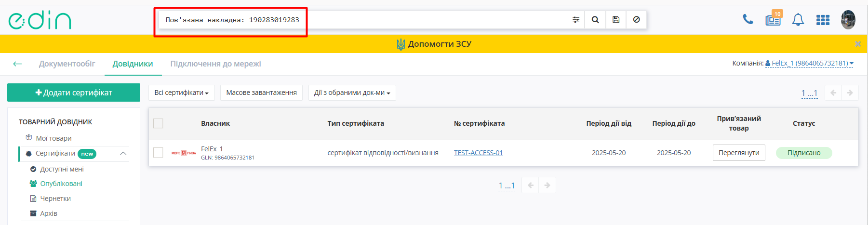The width and height of the screenshot is (868, 225).
Task: Switch to Підключення до мережі tab
Action: pyautogui.click(x=215, y=64)
